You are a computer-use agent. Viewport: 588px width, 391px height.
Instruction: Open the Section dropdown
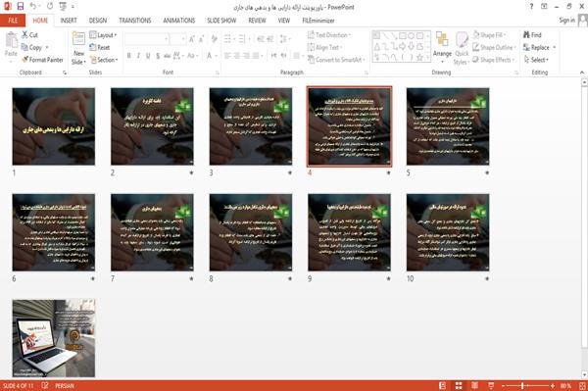coord(104,60)
